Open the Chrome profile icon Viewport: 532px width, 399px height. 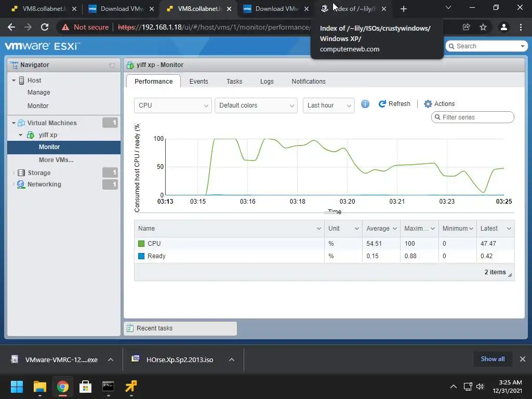[x=504, y=27]
